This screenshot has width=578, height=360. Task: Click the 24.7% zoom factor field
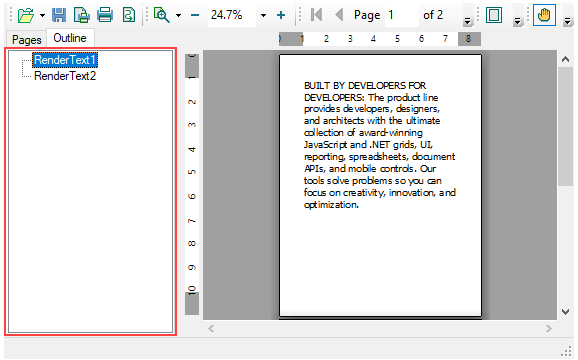pyautogui.click(x=231, y=15)
